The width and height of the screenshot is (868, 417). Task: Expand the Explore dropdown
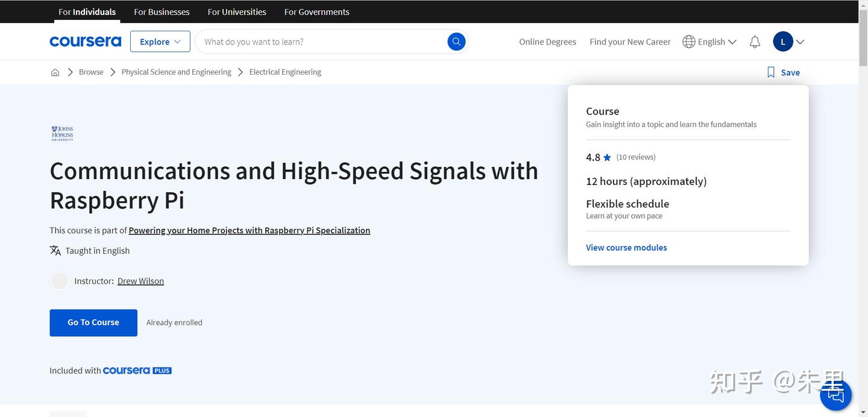coord(160,42)
